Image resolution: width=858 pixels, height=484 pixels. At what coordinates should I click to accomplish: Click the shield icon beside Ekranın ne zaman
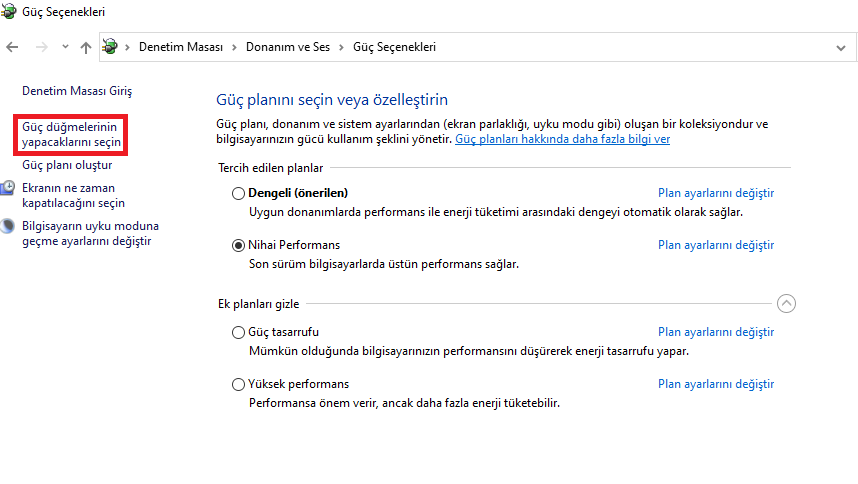click(x=9, y=188)
